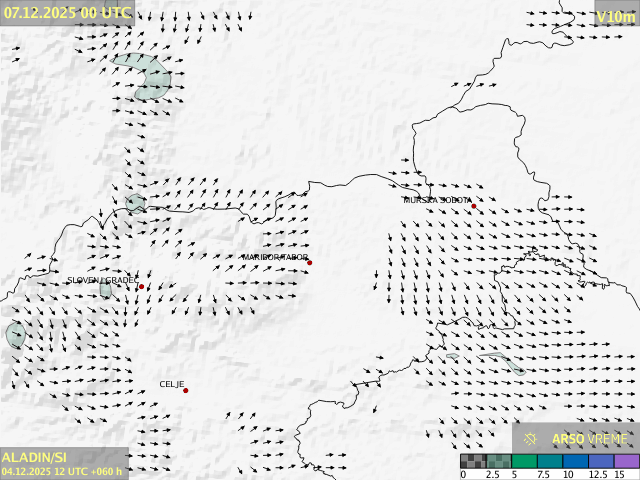This screenshot has height=480, width=640.
Task: Click the Slovenj Gradec station red dot
Action: click(141, 287)
